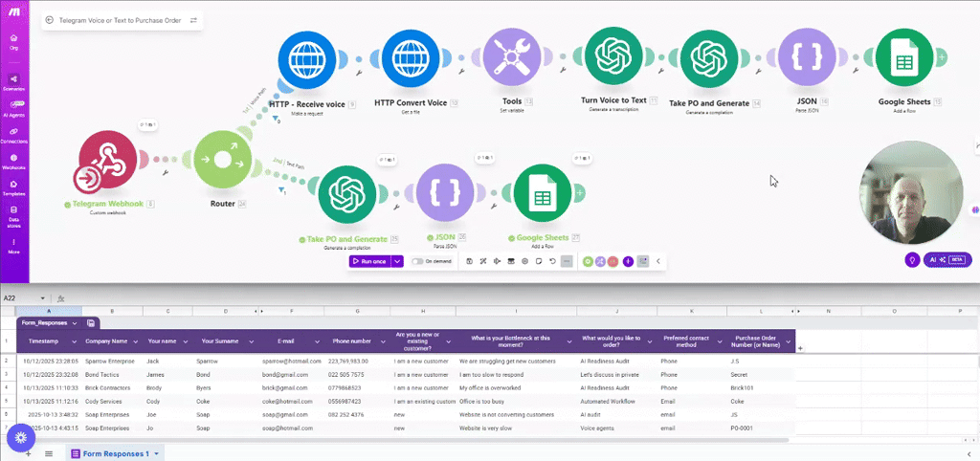Add module after Google Sheets 27
Viewport: 980px width, 461px height.
click(579, 193)
